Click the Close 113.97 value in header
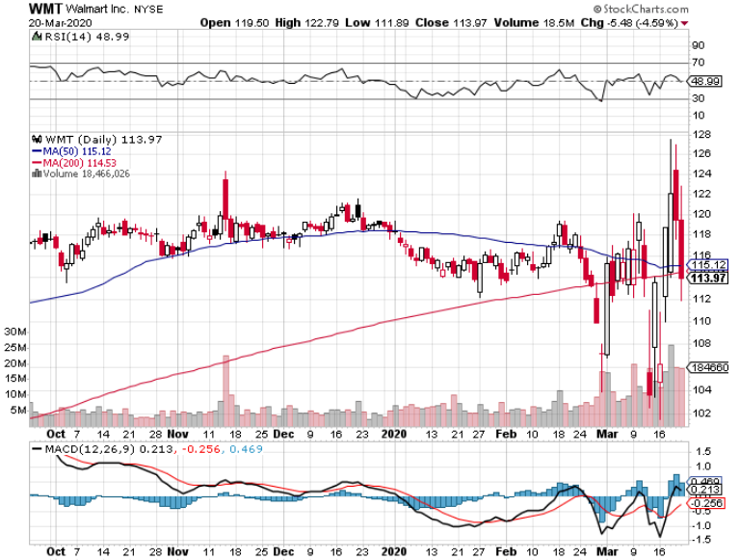Viewport: 740px width, 560px height. (x=451, y=23)
